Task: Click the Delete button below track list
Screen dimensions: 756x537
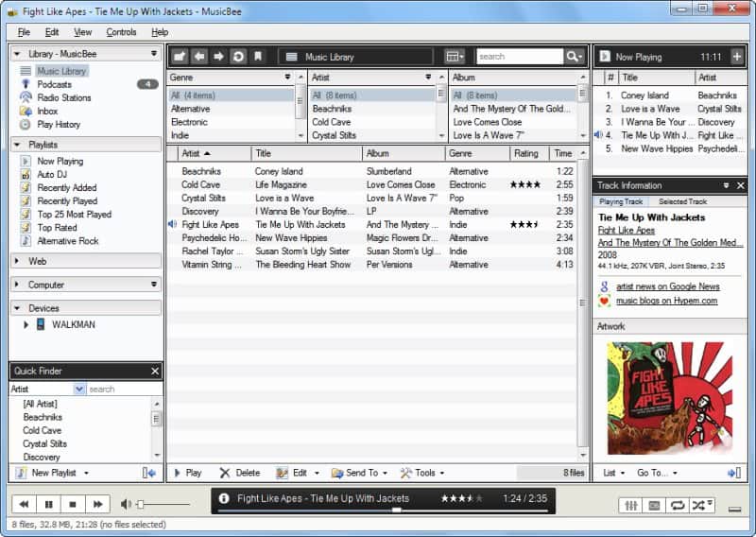Action: point(240,473)
